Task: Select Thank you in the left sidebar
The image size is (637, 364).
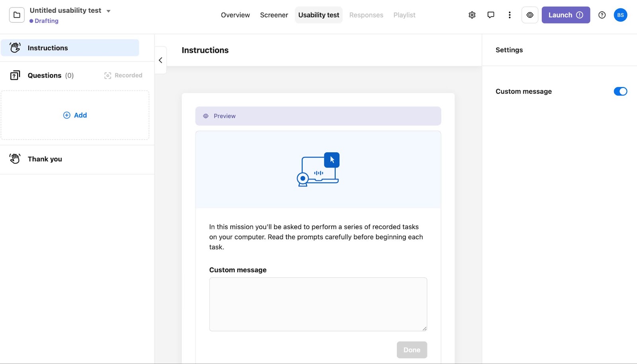Action: [x=45, y=159]
